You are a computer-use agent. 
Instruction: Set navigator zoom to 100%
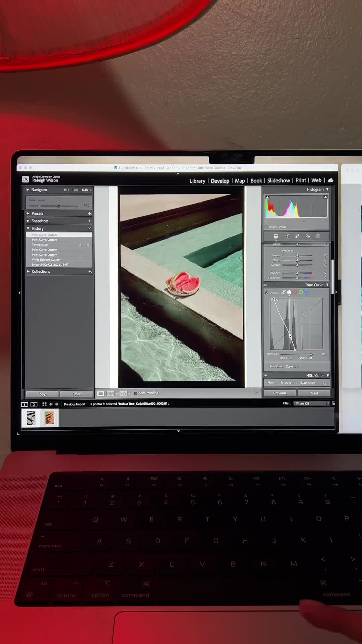click(75, 190)
